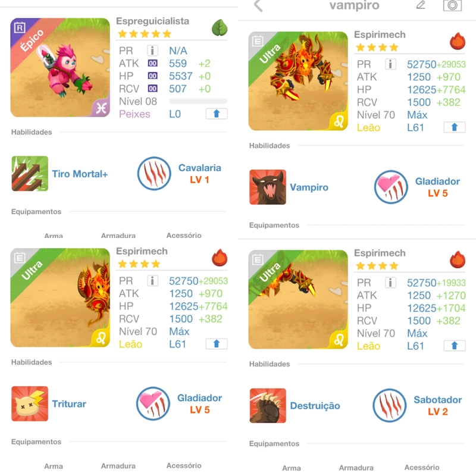Viewport: 476px width, 476px height.
Task: Open Espreguicialista Épico monster portrait
Action: pos(60,67)
